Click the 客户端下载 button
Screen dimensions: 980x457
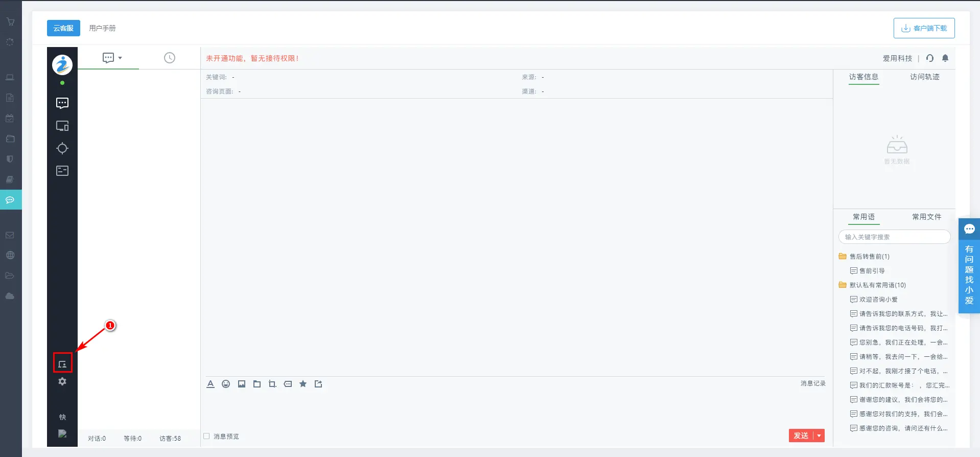924,28
